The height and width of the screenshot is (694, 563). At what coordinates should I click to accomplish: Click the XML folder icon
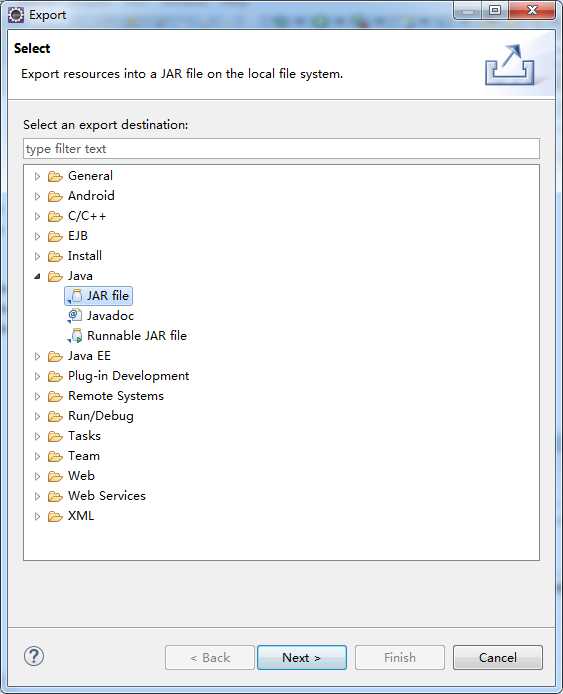(x=55, y=516)
